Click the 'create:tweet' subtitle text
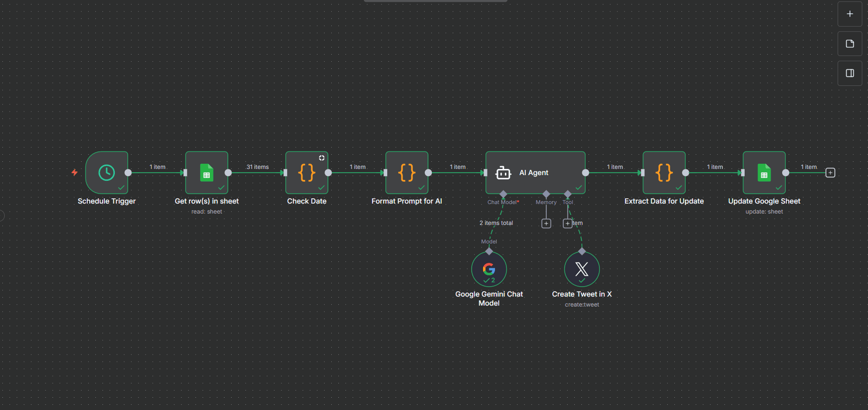The width and height of the screenshot is (868, 410). tap(582, 305)
